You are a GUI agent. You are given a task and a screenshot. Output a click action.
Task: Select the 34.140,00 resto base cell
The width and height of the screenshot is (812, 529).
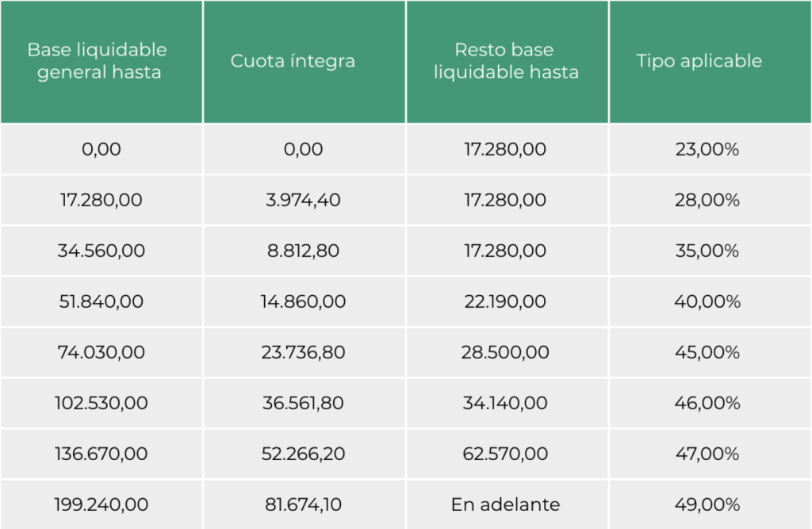pos(507,403)
